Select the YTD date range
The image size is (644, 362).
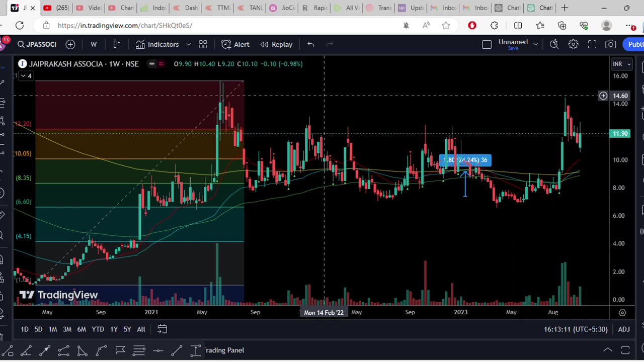98,329
